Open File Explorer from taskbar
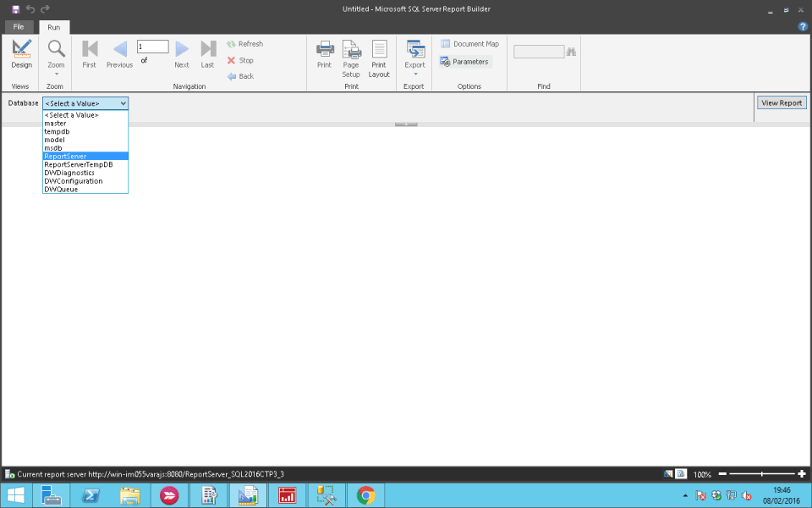This screenshot has height=508, width=812. point(130,495)
